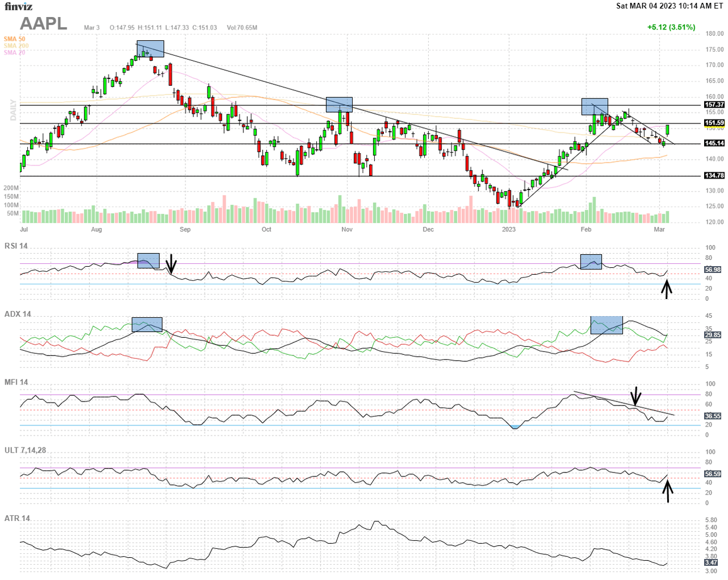Click the MFI 14 indicator title
This screenshot has height=580, width=728.
click(x=16, y=382)
